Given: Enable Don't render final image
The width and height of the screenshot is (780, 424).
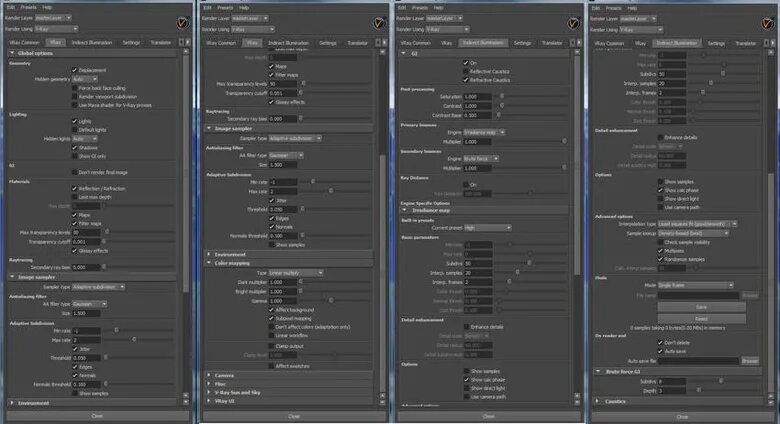Looking at the screenshot, I should tap(75, 172).
